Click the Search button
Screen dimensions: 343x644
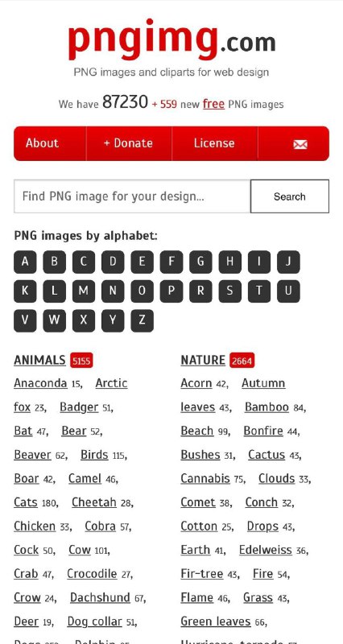pyautogui.click(x=290, y=196)
